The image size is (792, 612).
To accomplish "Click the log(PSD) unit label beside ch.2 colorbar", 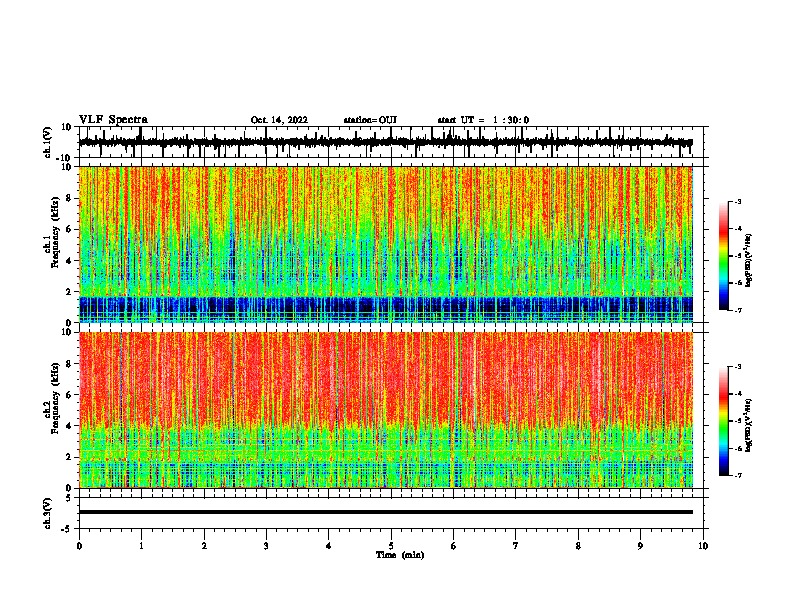I will click(x=749, y=425).
